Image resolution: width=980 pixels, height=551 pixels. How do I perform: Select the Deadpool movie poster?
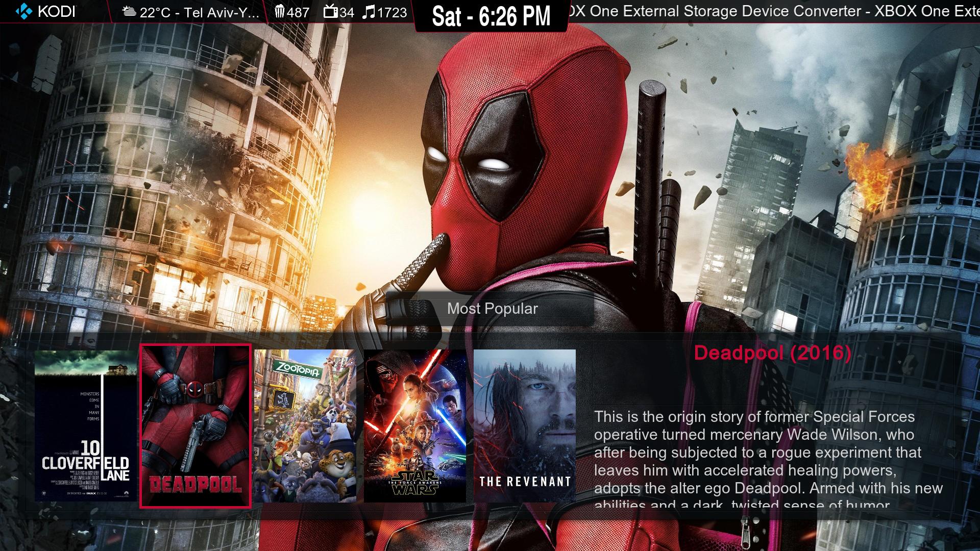point(195,426)
